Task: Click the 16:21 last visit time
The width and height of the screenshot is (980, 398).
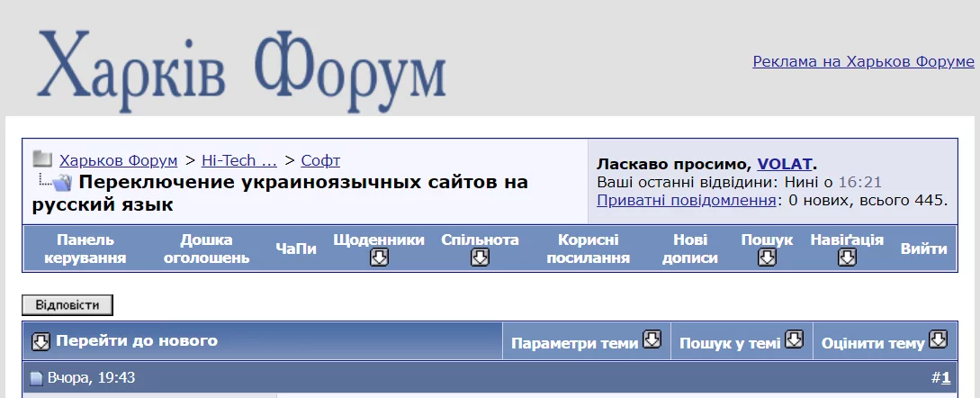Action: [860, 183]
